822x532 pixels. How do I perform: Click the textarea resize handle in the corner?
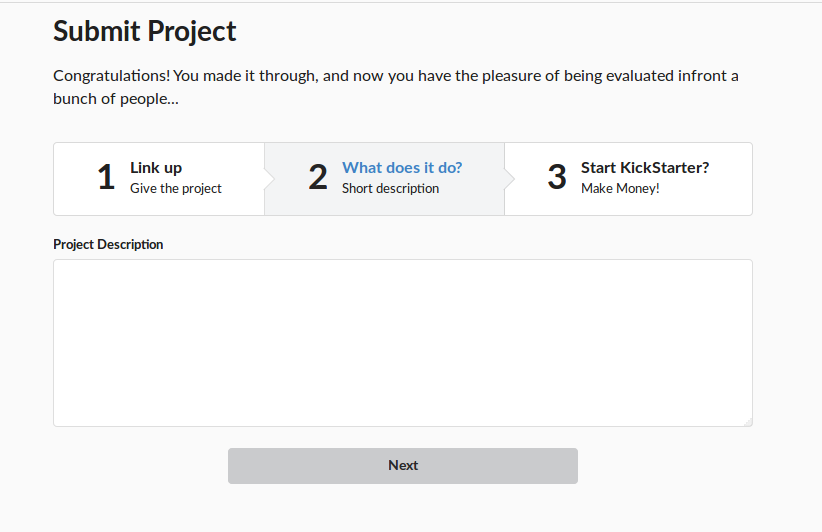[747, 421]
